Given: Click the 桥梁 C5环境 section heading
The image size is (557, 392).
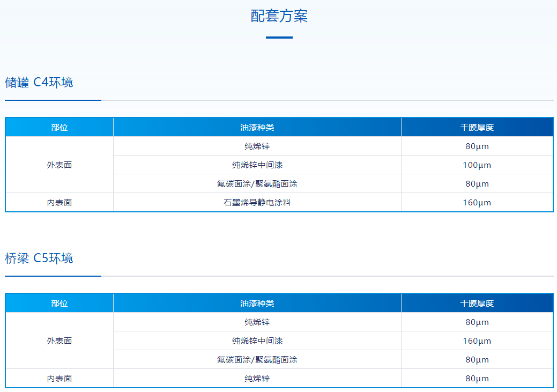Looking at the screenshot, I should tap(39, 258).
